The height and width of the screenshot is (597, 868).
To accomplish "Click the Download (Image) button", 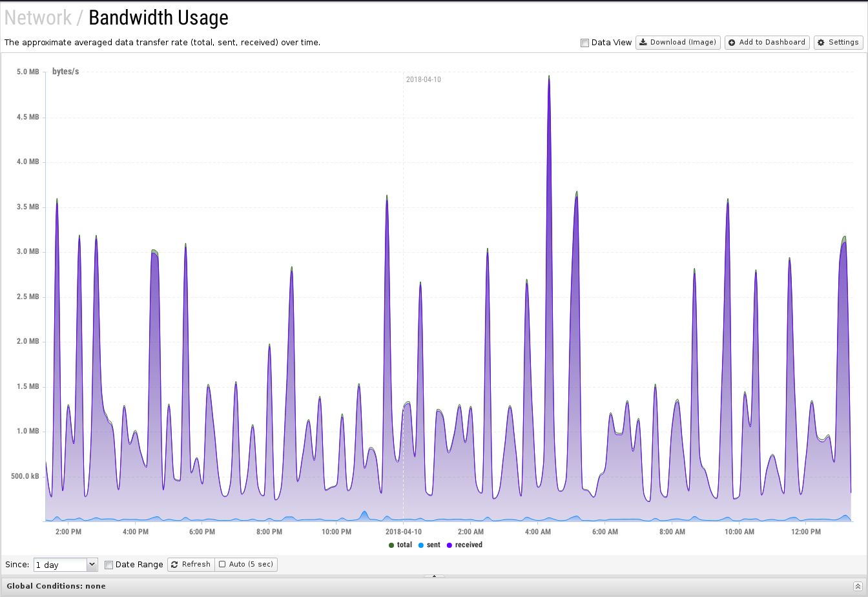I will (678, 43).
